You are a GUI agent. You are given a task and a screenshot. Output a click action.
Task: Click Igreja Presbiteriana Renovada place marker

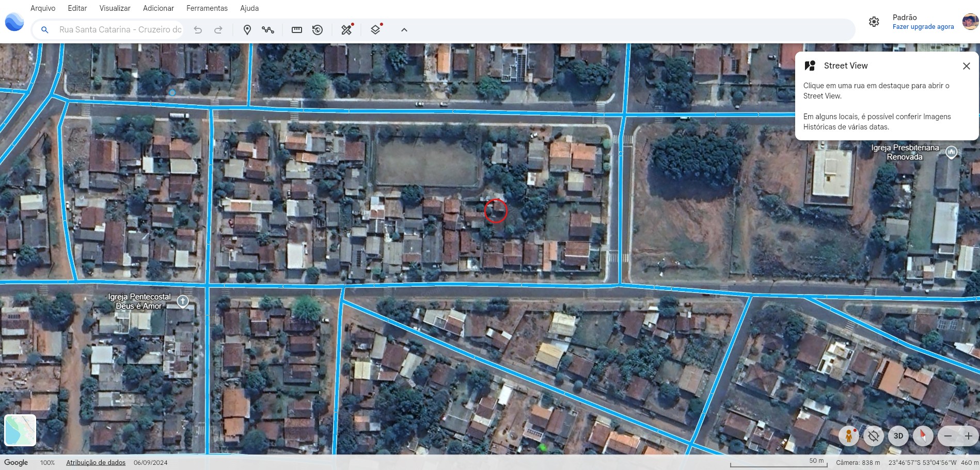click(951, 152)
